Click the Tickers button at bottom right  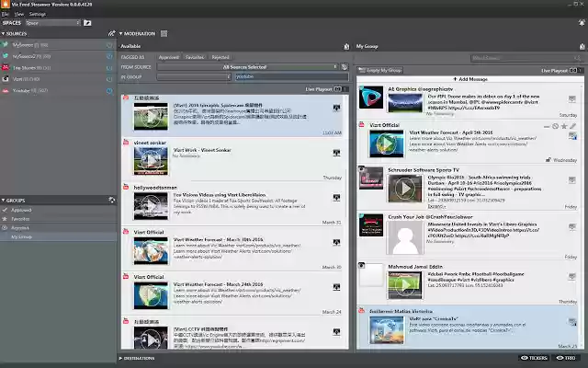coord(533,357)
